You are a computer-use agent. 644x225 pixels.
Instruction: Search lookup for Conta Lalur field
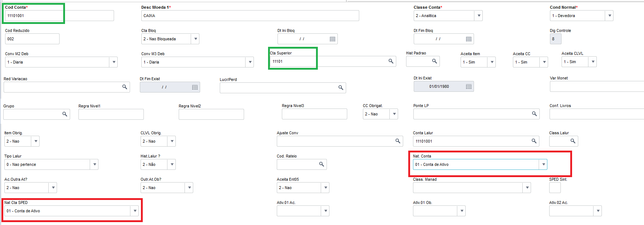tap(534, 141)
